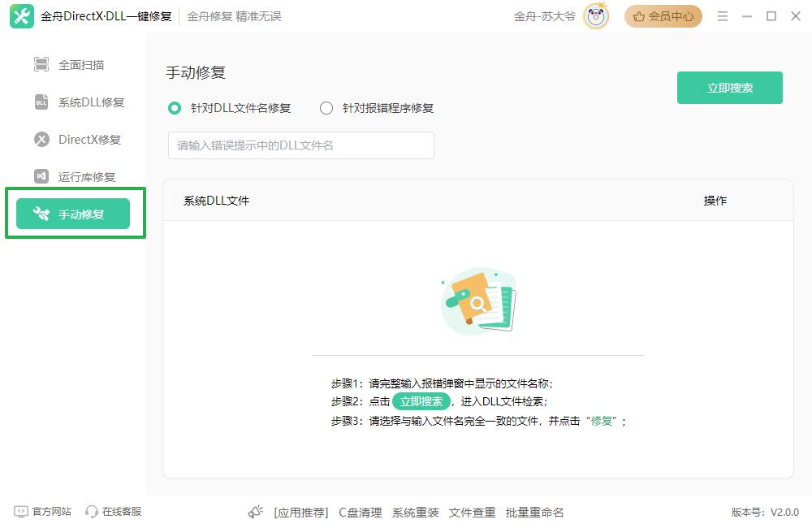Image resolution: width=812 pixels, height=528 pixels.
Task: Click the panda user avatar icon
Action: 596,16
